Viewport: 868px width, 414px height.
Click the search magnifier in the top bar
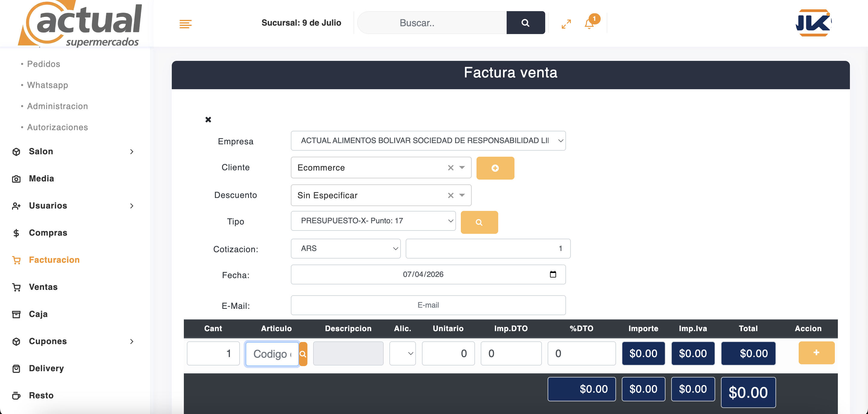click(x=525, y=23)
